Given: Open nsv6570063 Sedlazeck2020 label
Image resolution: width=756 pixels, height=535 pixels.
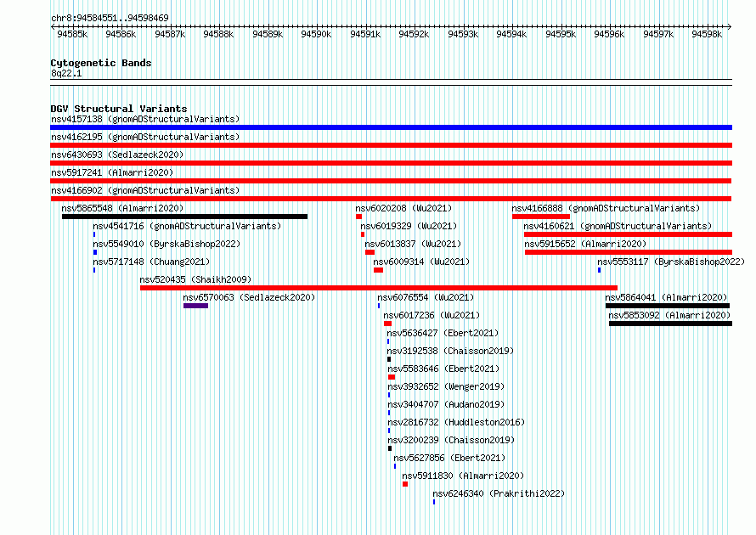Looking at the screenshot, I should [x=249, y=297].
